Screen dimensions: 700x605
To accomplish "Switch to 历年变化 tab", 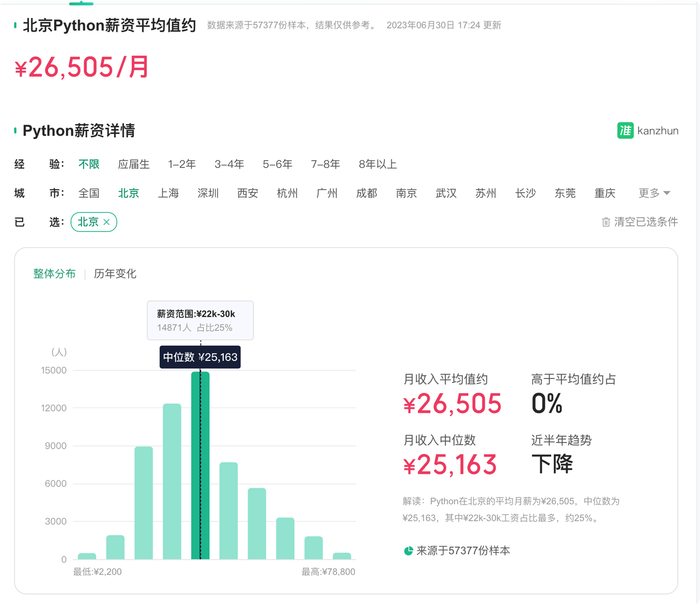I will [115, 274].
